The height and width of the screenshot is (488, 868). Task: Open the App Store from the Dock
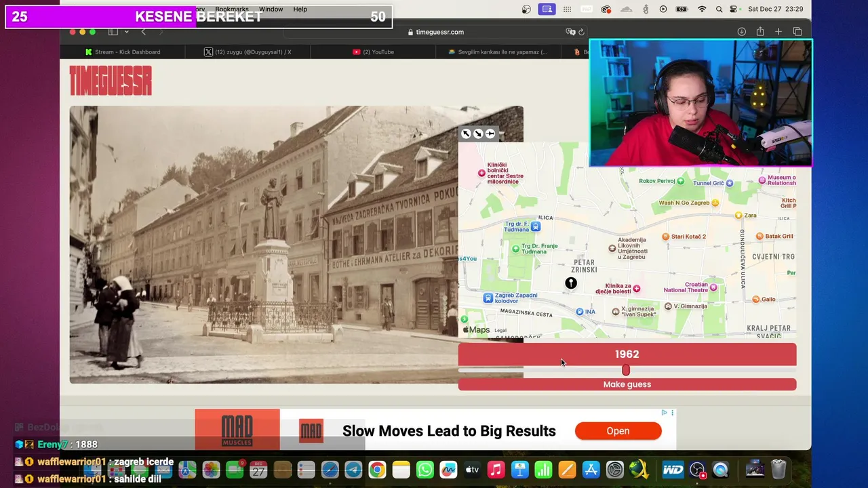(x=591, y=470)
